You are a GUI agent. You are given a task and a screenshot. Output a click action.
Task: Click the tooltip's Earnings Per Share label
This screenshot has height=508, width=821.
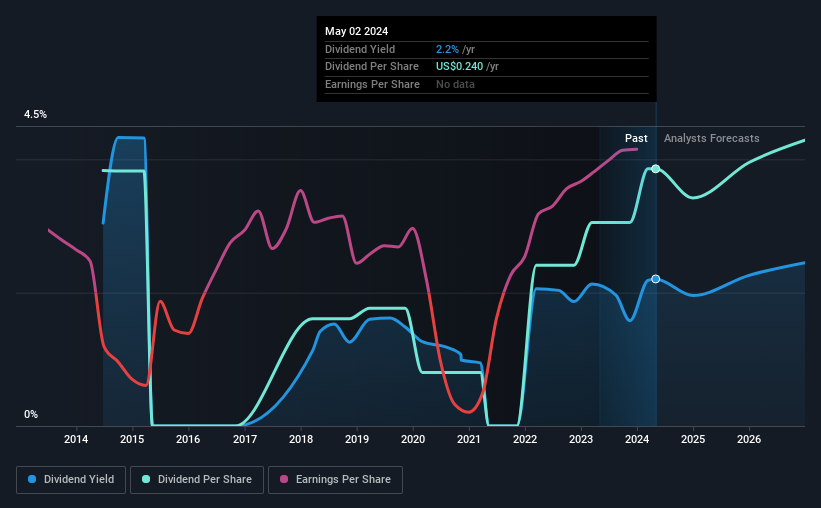372,84
